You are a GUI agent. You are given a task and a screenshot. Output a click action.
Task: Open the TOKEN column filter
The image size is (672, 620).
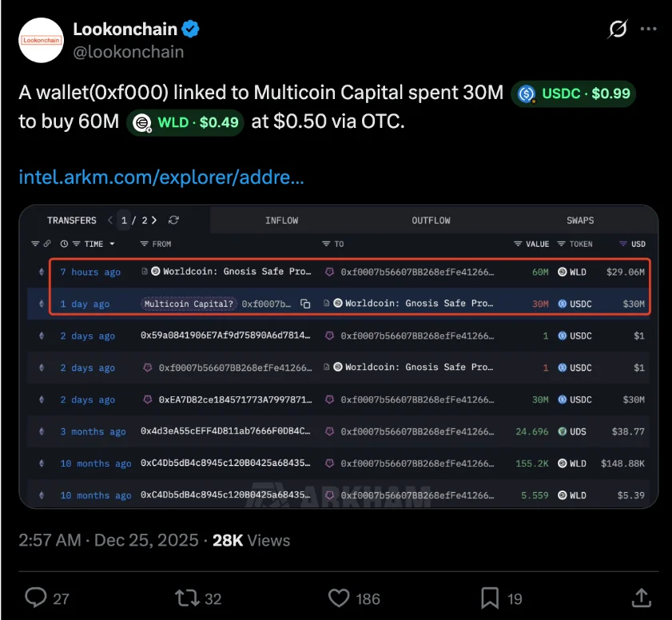coord(562,244)
